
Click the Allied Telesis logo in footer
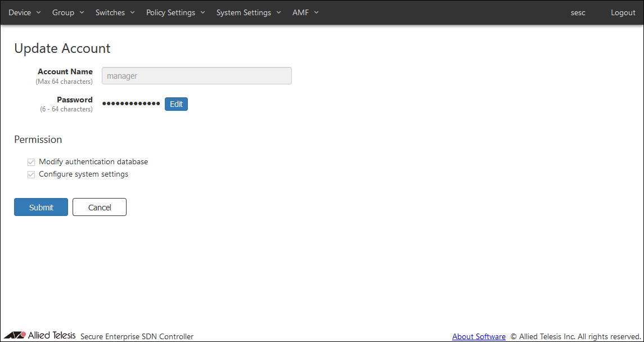pyautogui.click(x=39, y=336)
